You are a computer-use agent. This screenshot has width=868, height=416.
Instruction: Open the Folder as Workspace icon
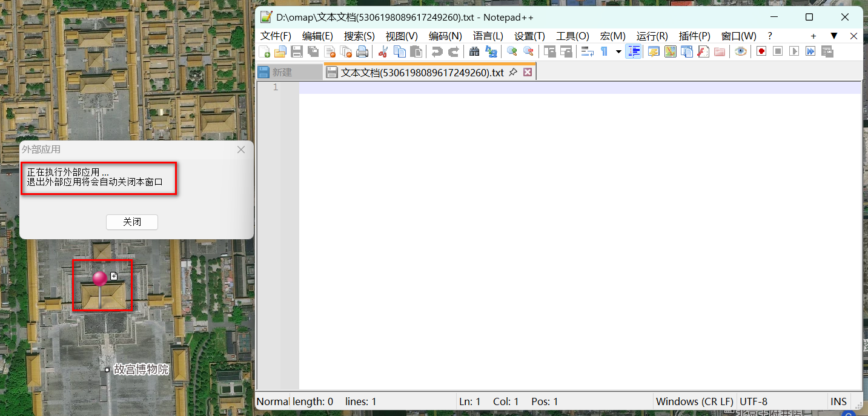[720, 51]
